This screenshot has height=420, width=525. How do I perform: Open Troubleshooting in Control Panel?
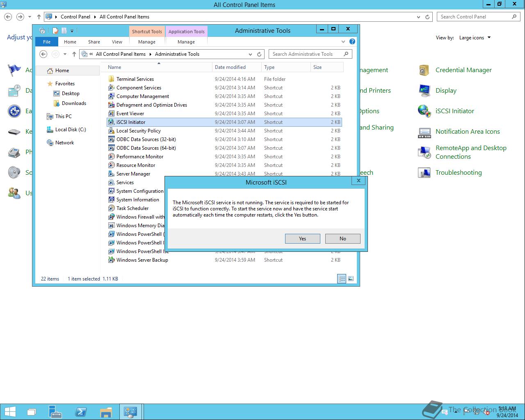459,173
